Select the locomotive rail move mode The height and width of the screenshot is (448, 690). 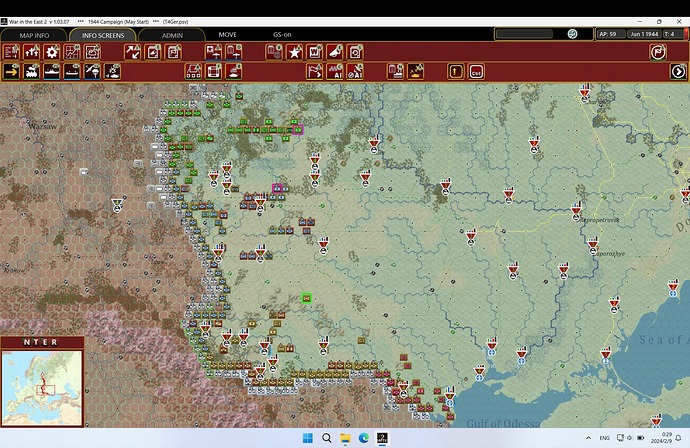[32, 71]
